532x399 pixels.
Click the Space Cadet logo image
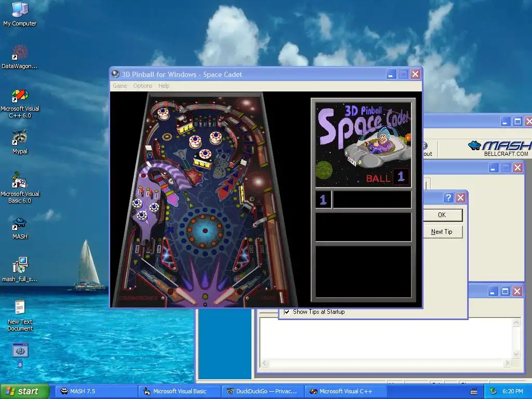[x=363, y=145]
